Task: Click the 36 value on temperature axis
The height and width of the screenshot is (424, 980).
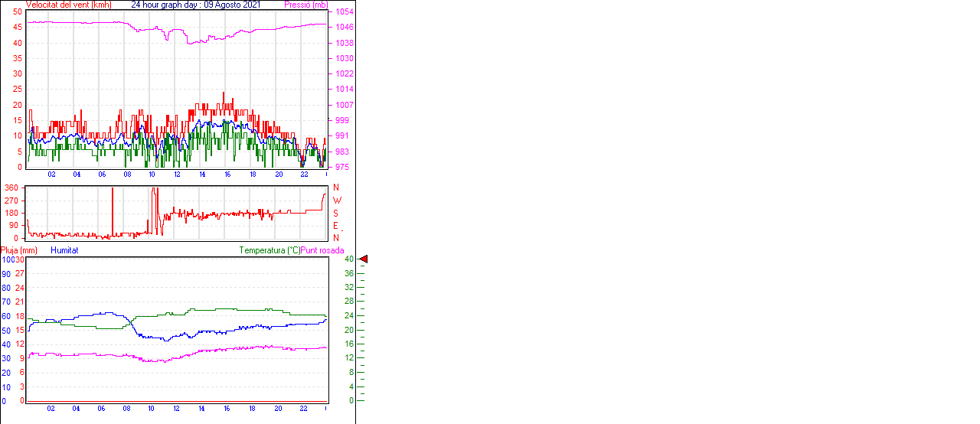Action: [349, 273]
